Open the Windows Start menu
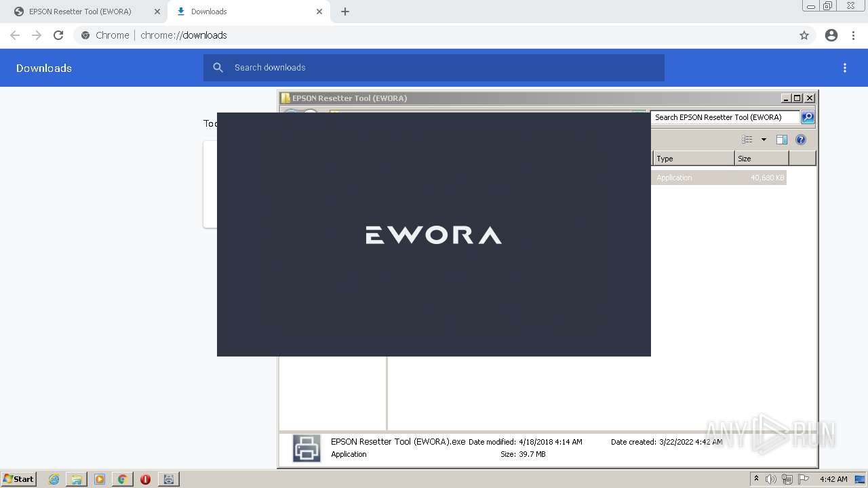The image size is (868, 488). (x=19, y=479)
